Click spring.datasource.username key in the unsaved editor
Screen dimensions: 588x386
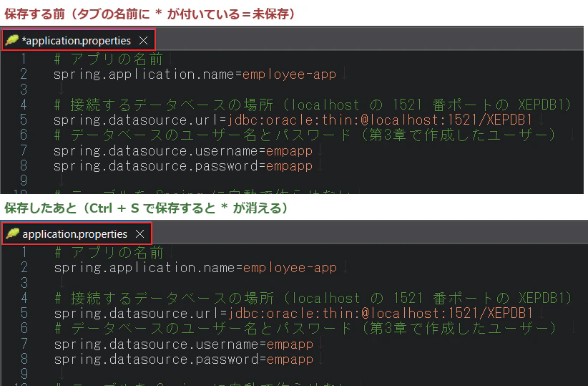[156, 150]
